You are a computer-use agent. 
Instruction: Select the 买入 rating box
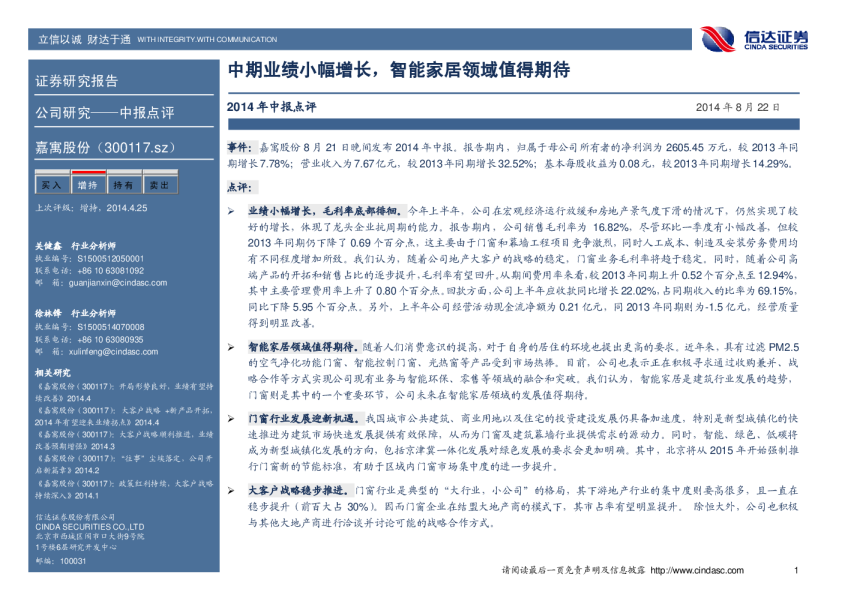point(50,185)
